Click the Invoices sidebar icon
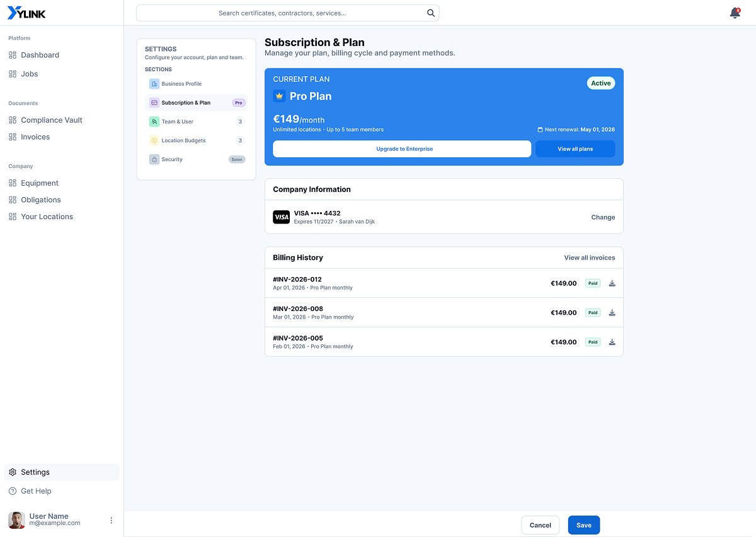The height and width of the screenshot is (537, 756). [13, 137]
